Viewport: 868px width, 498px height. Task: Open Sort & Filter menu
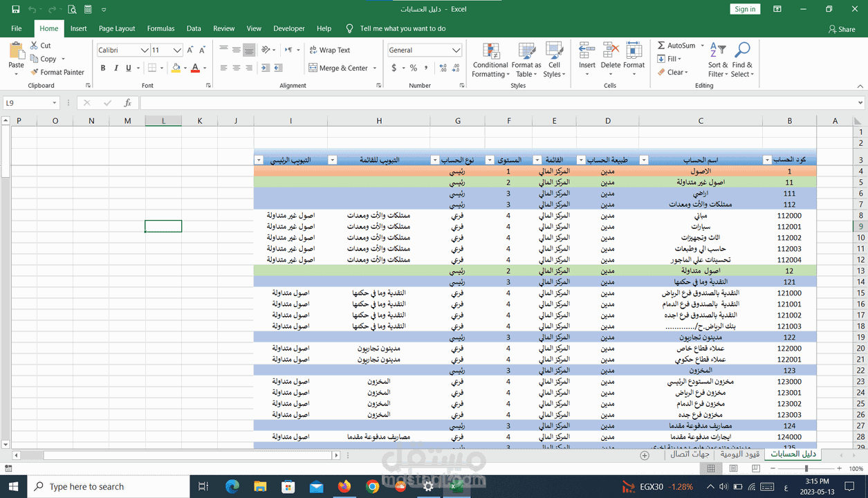[718, 61]
